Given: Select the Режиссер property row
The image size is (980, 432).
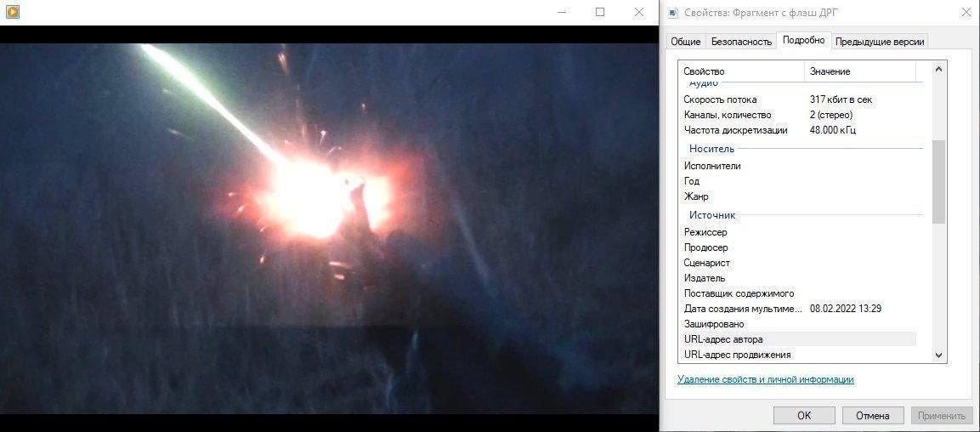Looking at the screenshot, I should pos(799,232).
